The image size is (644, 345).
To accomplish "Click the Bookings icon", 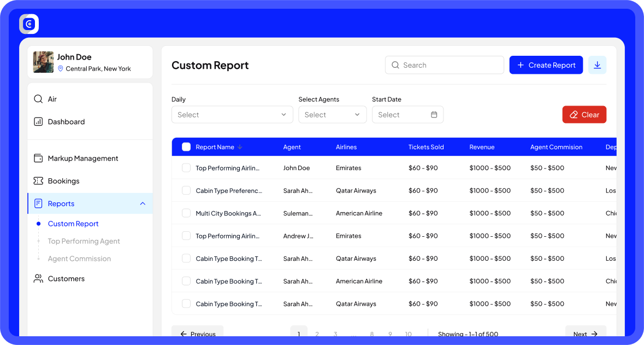I will [38, 180].
